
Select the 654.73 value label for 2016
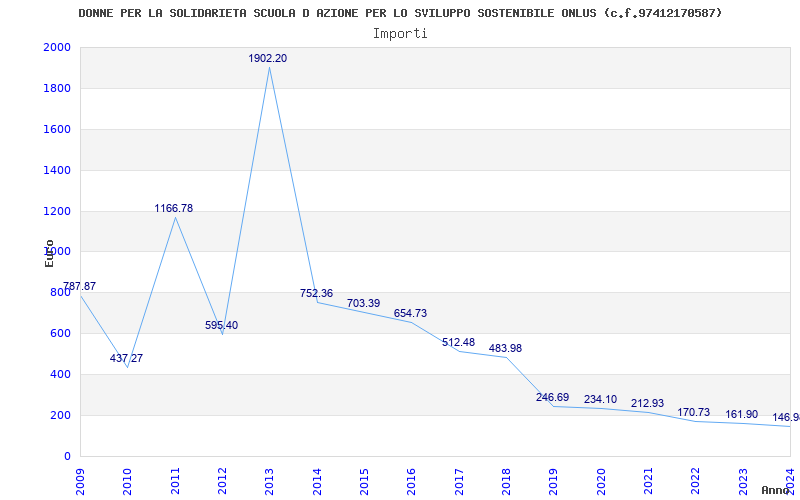pyautogui.click(x=410, y=313)
